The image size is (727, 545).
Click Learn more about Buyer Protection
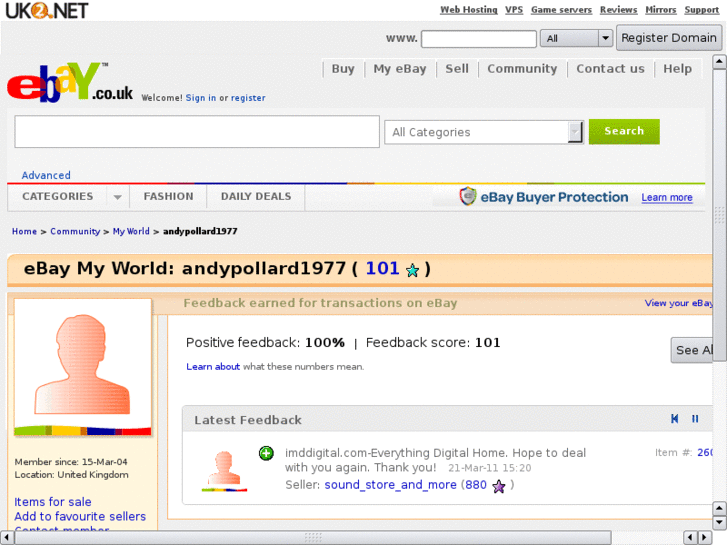pos(667,198)
